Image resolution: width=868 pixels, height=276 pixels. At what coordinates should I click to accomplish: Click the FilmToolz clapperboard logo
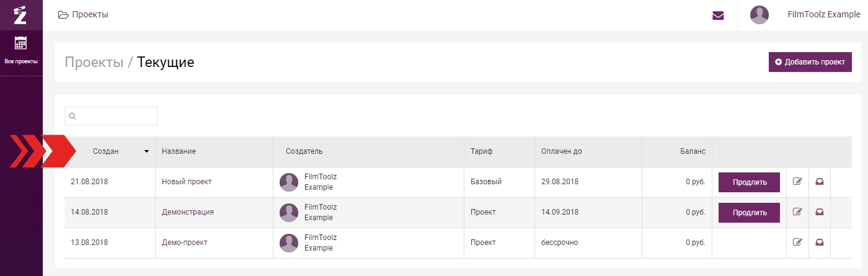20,15
